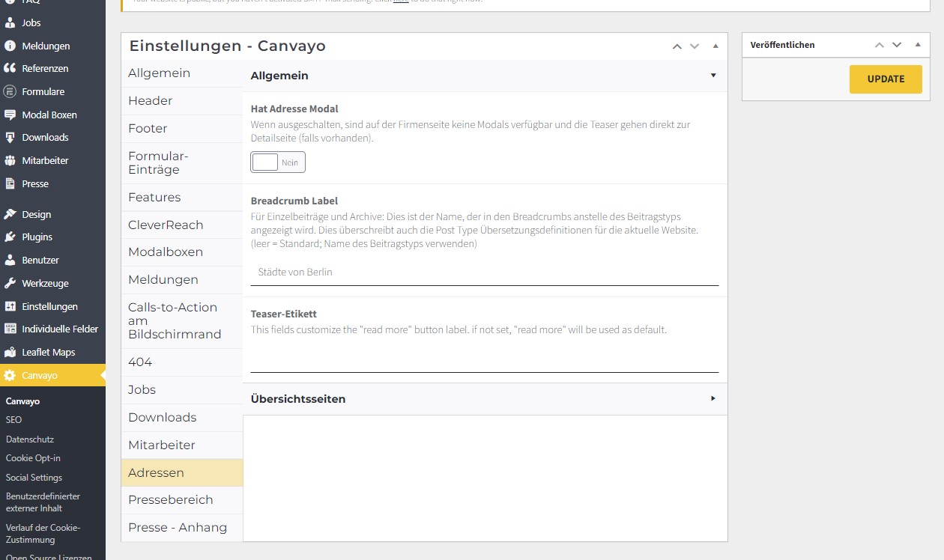944x560 pixels.
Task: Click the Mitarbeiter group icon in sidebar
Action: pos(10,161)
